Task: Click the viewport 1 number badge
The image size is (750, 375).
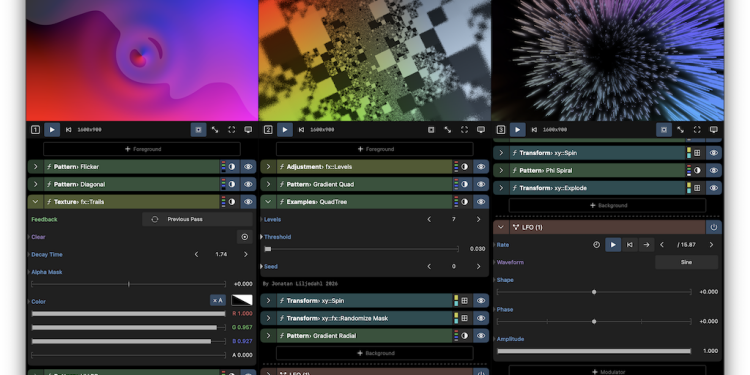Action: [x=35, y=130]
